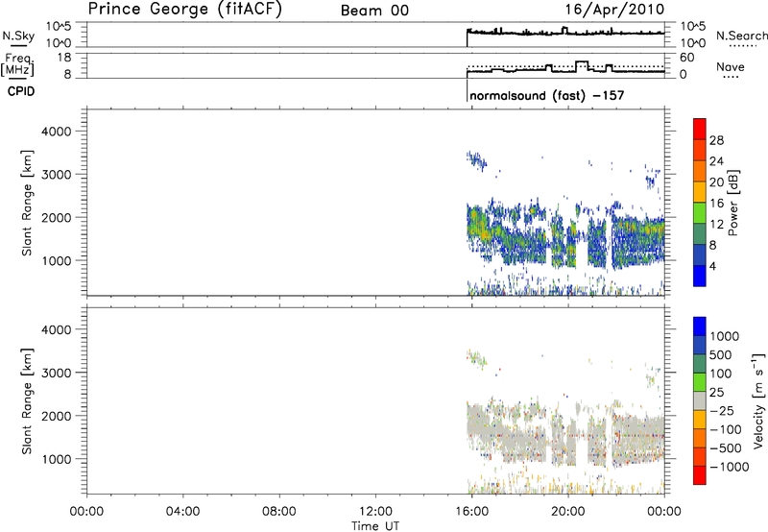The image size is (768, 532).
Task: Click the solid line sample under N.Sky
Action: [18, 46]
